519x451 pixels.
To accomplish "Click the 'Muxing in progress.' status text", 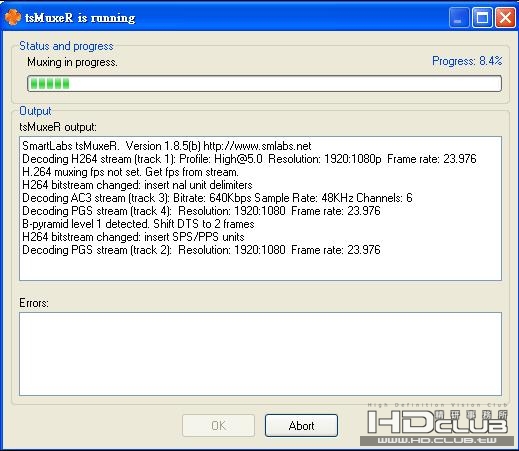I will pyautogui.click(x=72, y=62).
